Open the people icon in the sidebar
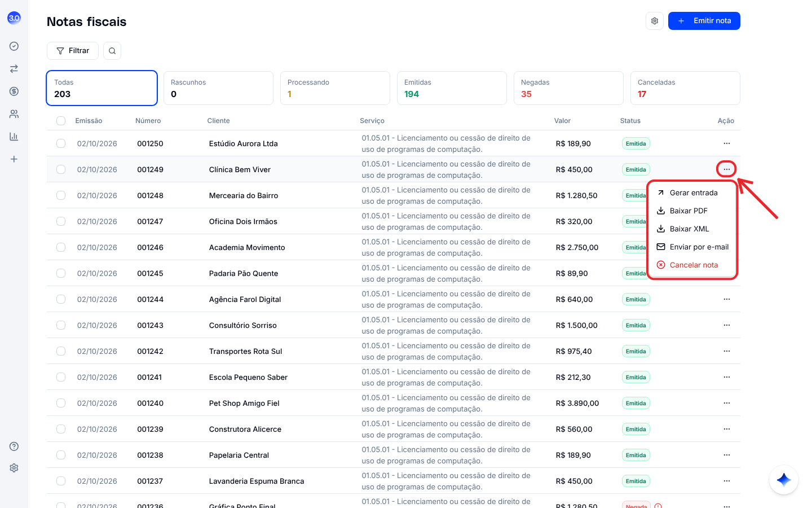 (x=14, y=114)
